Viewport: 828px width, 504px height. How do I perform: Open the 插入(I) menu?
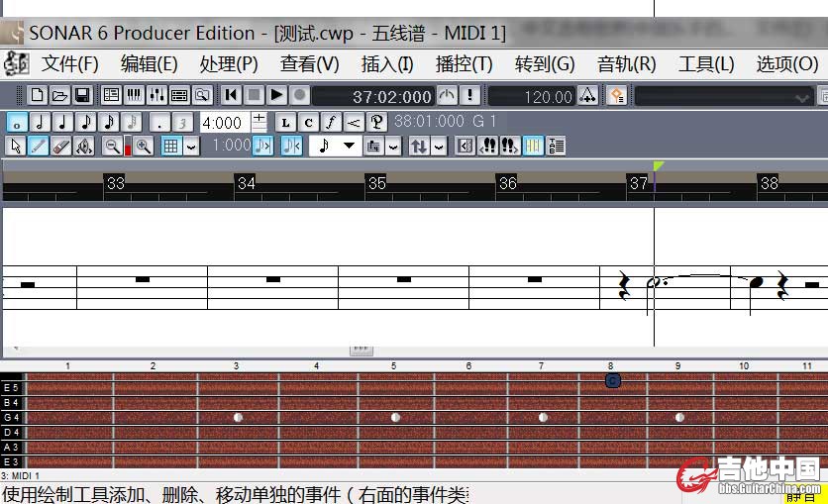(x=387, y=64)
